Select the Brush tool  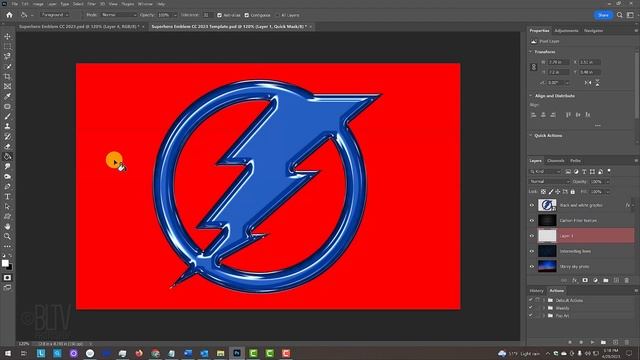pyautogui.click(x=7, y=116)
